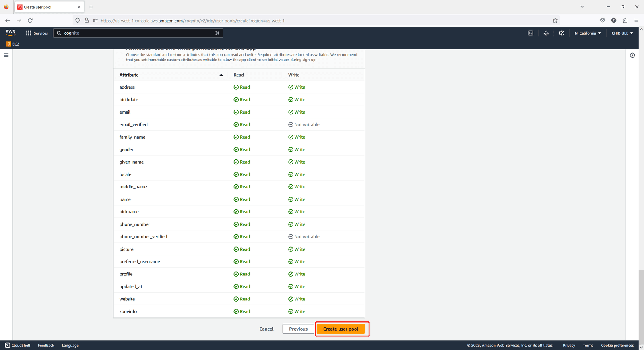Click the Read column header
Viewport: 644px width, 350px height.
point(239,75)
